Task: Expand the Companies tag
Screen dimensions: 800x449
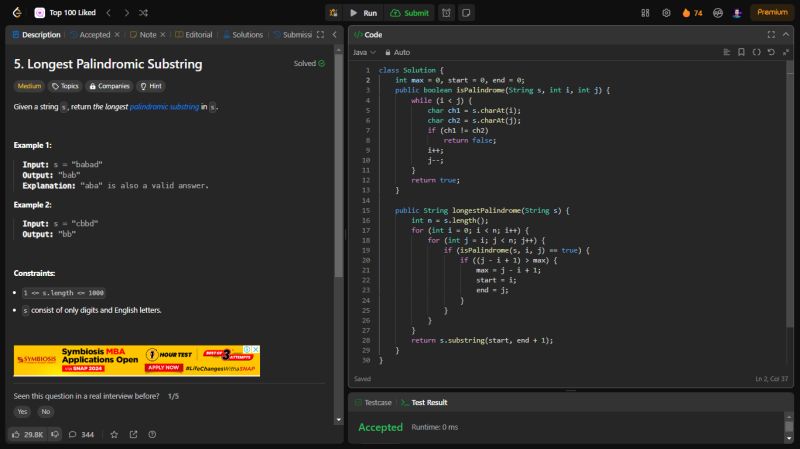Action: coord(109,86)
